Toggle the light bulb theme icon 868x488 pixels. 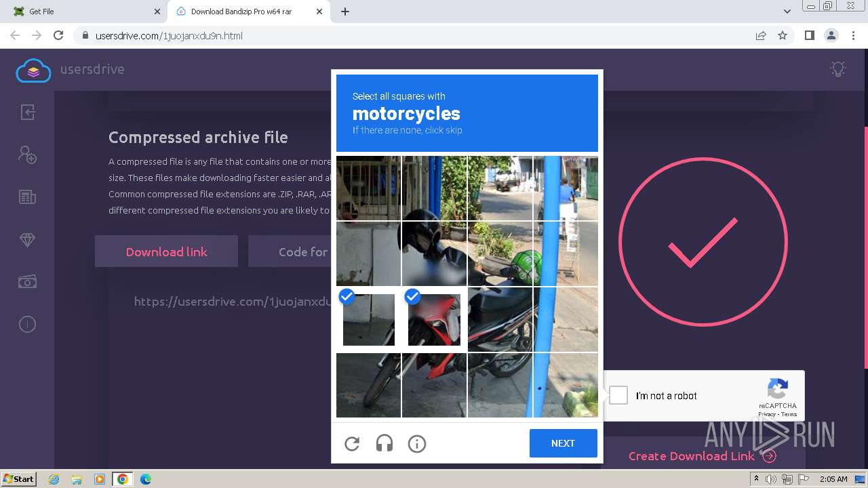838,68
